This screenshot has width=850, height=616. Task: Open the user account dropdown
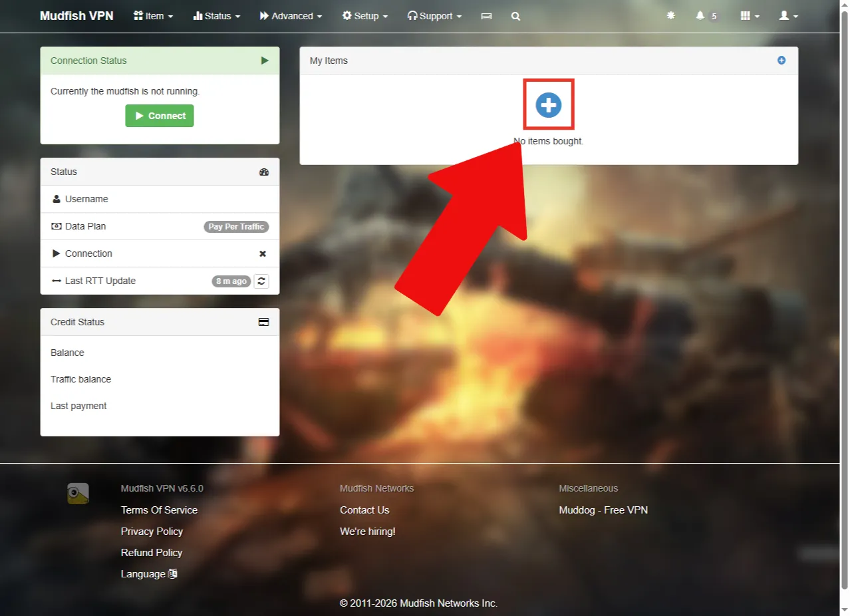(789, 16)
